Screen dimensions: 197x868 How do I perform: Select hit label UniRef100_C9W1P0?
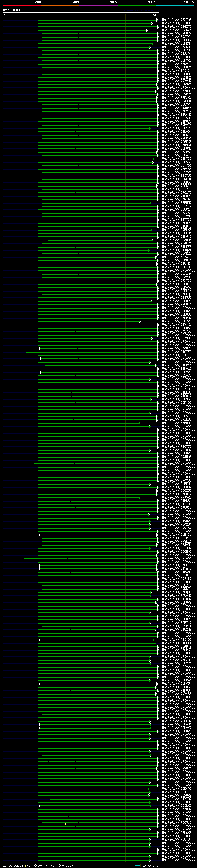(x=177, y=128)
